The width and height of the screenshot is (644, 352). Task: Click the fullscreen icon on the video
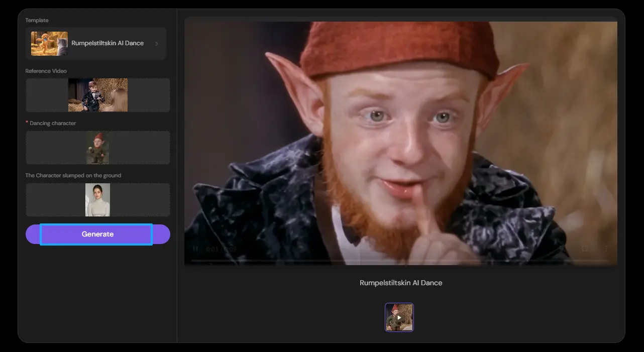pos(585,249)
